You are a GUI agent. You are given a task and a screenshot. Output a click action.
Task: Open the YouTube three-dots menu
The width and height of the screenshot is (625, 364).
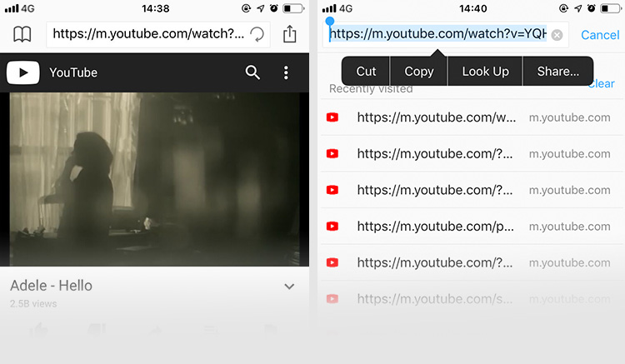click(286, 72)
